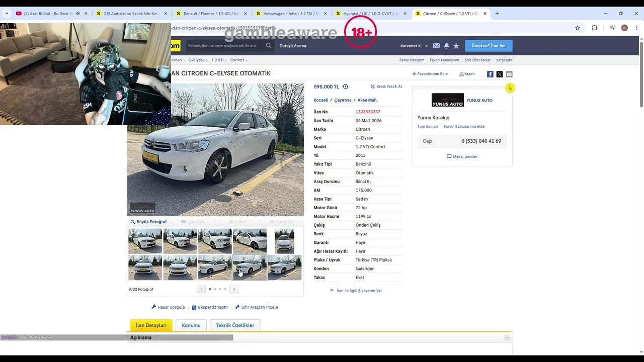Share listing on X
The width and height of the screenshot is (644, 362).
[500, 74]
